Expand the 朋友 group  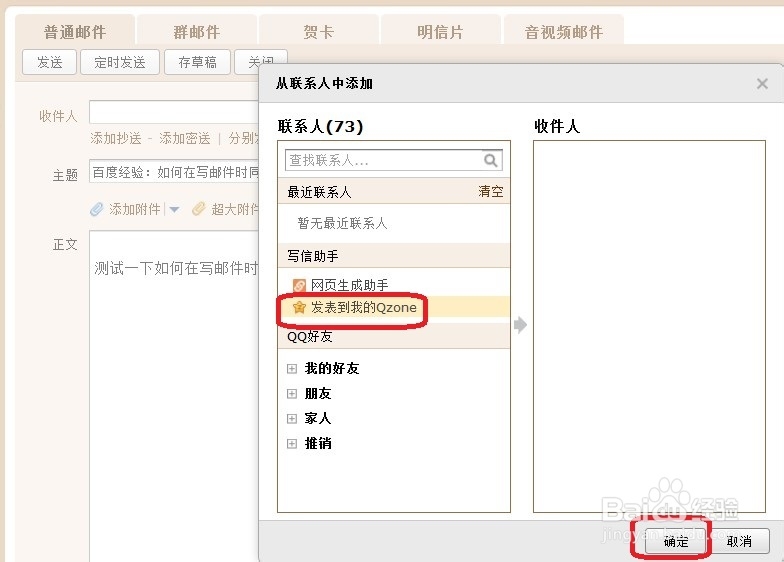point(292,394)
